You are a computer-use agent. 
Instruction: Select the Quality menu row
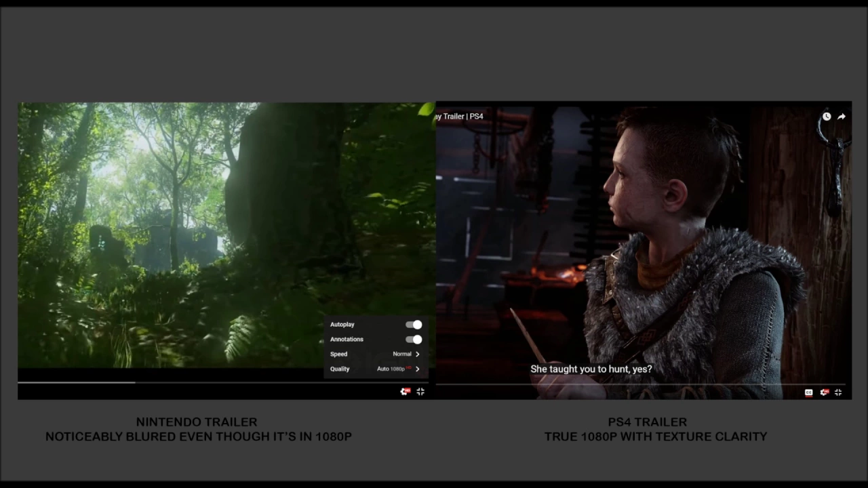point(376,369)
